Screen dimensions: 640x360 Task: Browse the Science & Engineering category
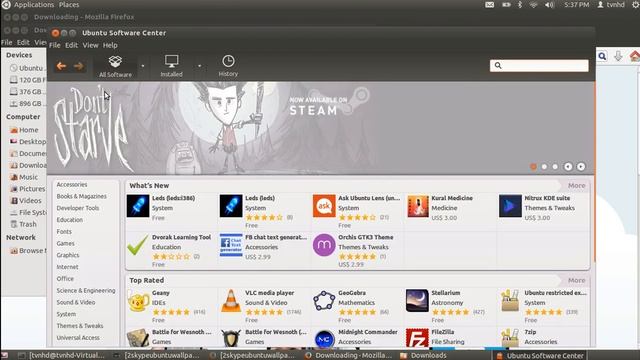(x=86, y=291)
